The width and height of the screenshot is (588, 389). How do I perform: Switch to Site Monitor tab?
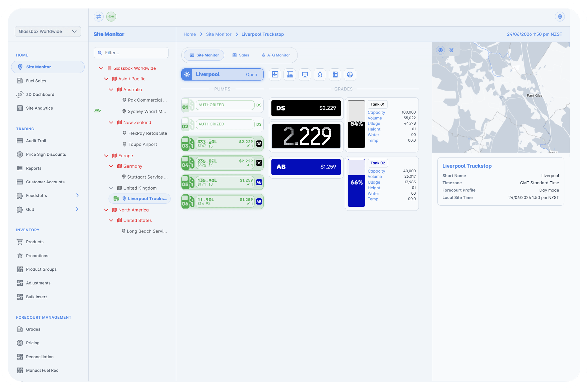pos(204,55)
